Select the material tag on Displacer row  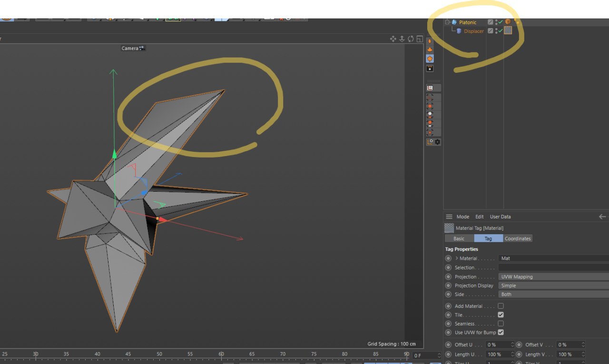tap(508, 30)
